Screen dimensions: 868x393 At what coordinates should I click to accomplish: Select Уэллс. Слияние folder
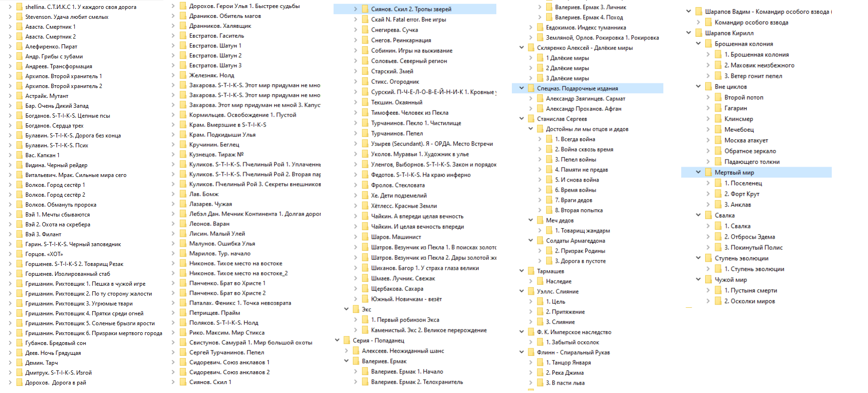(x=558, y=291)
